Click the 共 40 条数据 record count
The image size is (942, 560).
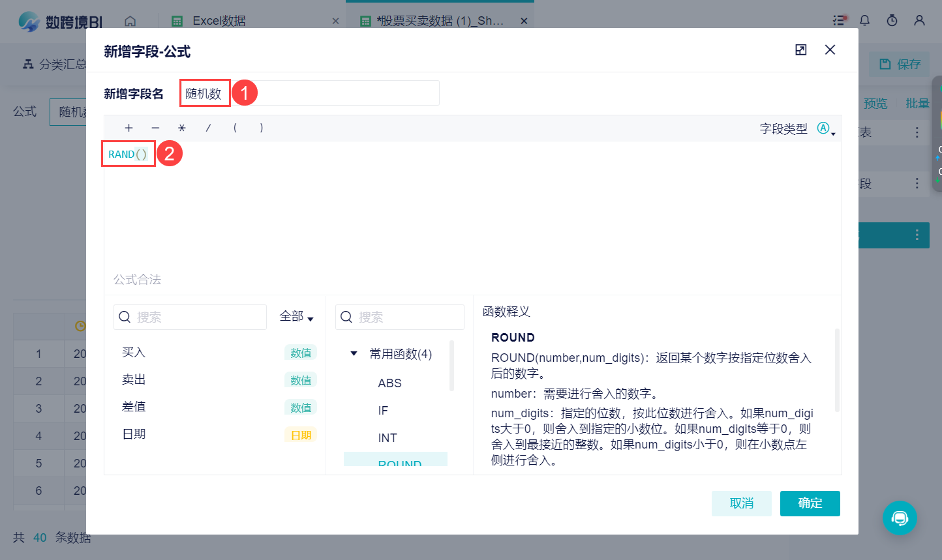tap(52, 538)
